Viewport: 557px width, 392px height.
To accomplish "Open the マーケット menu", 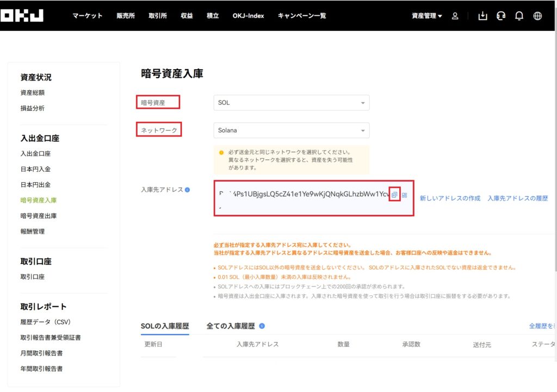I will coord(88,16).
